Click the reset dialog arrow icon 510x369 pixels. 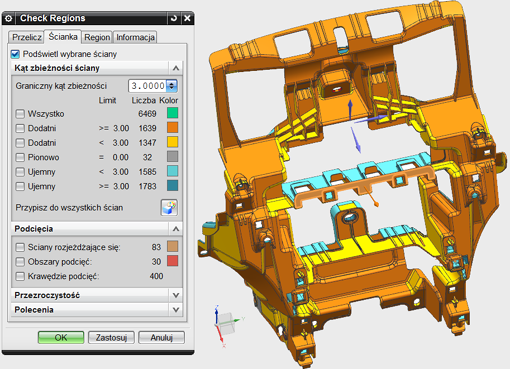tap(174, 18)
